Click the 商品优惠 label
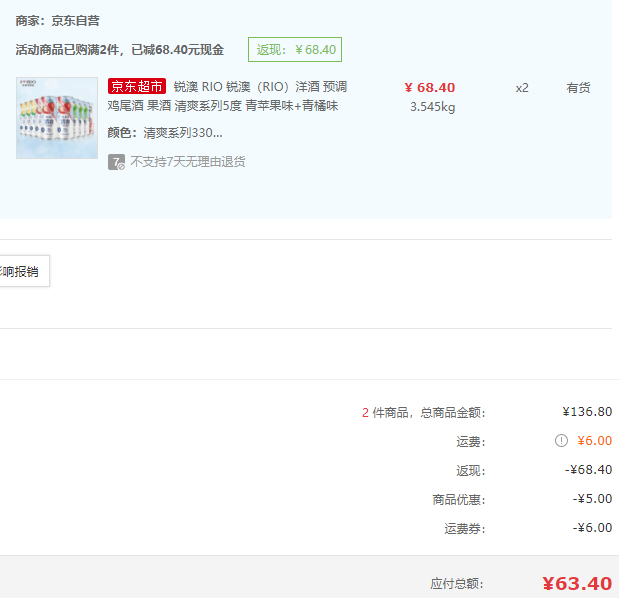The image size is (619, 598). [x=459, y=500]
